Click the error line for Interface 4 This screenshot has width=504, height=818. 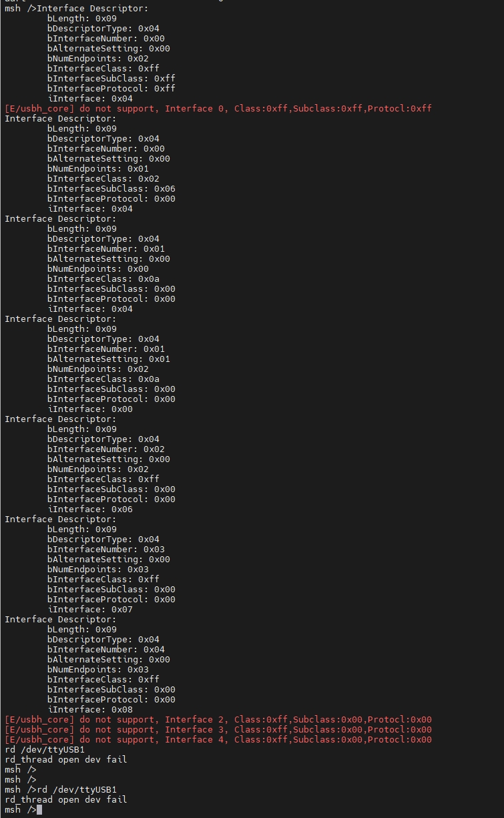(x=218, y=740)
